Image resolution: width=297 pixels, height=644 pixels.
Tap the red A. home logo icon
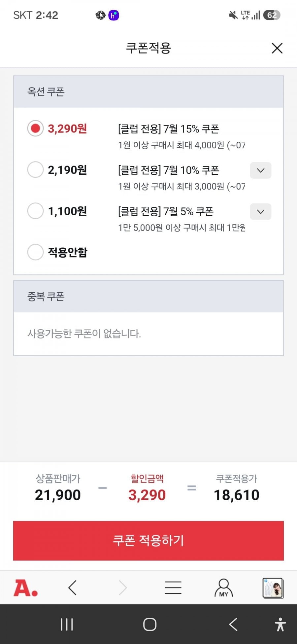25,588
